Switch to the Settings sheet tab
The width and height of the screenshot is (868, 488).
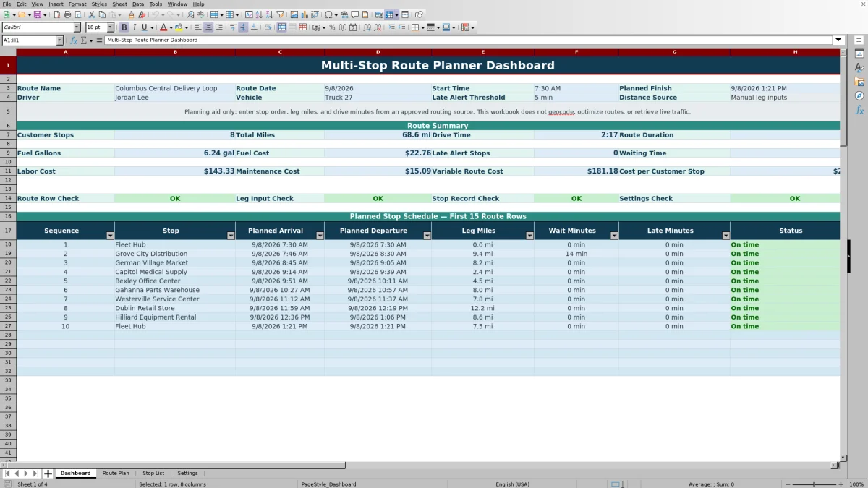[x=187, y=474]
